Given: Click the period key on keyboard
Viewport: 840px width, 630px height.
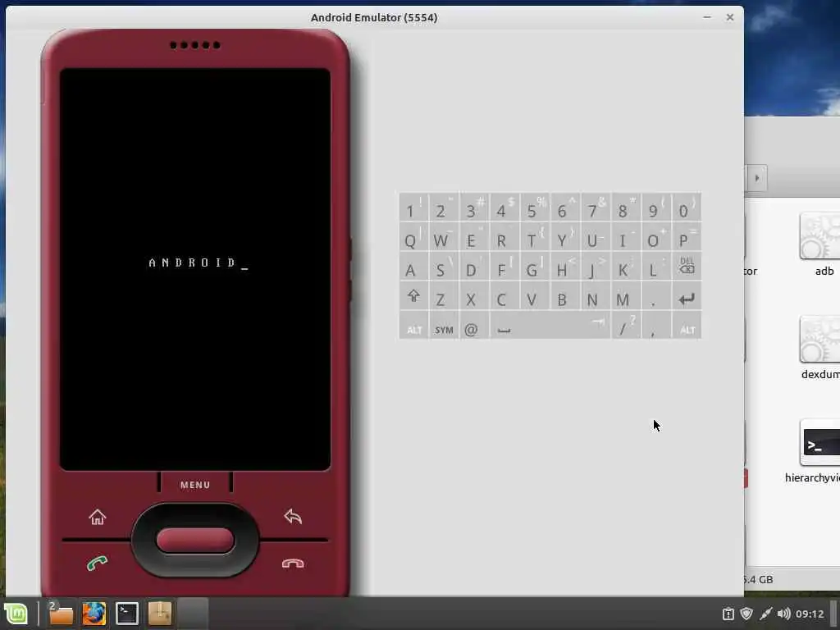Looking at the screenshot, I should click(655, 296).
